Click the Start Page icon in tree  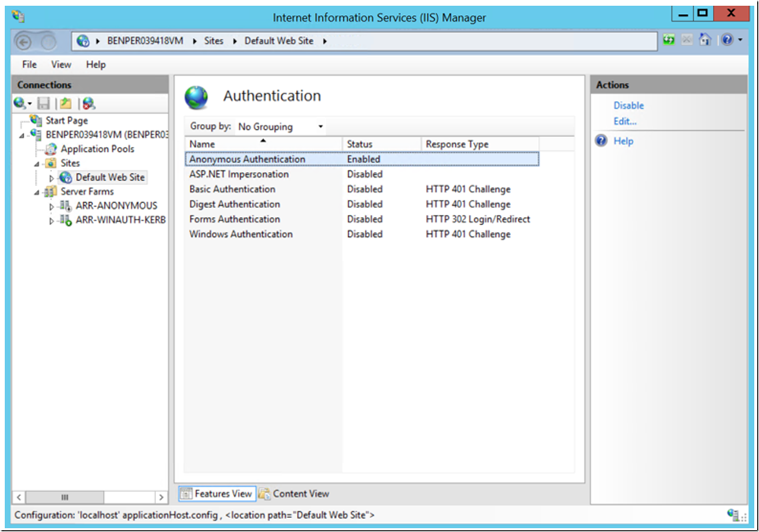[x=36, y=120]
